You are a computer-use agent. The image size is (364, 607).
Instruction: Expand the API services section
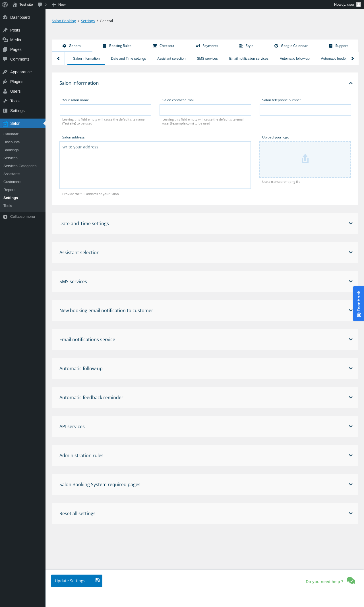click(x=351, y=426)
